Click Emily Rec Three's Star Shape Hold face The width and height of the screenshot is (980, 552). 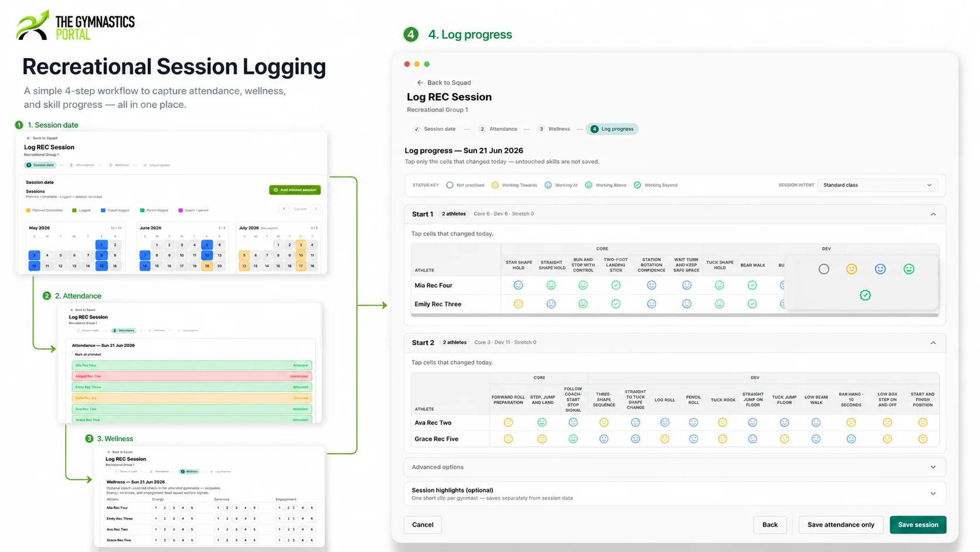(x=518, y=304)
